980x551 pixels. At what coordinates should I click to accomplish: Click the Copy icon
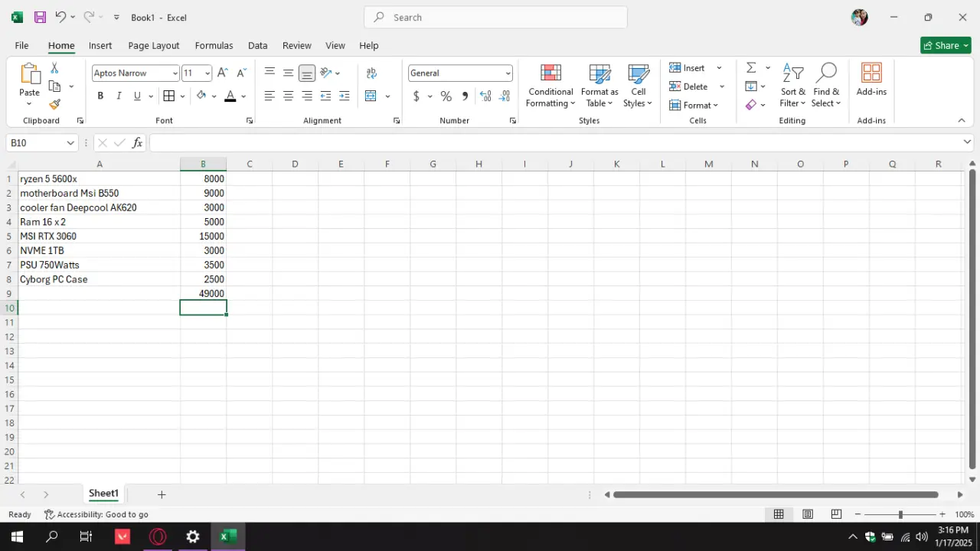(54, 86)
